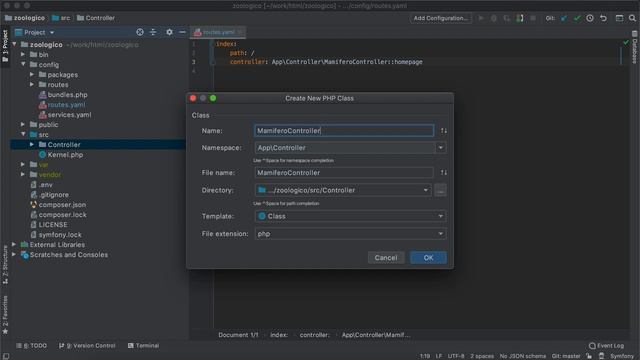Open the TODO tool window tab
This screenshot has width=640, height=360.
[31, 346]
